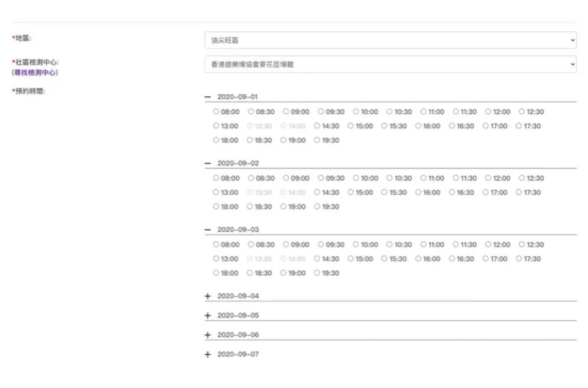Click the 尋找檢測中心 link
The width and height of the screenshot is (588, 388).
(x=36, y=72)
